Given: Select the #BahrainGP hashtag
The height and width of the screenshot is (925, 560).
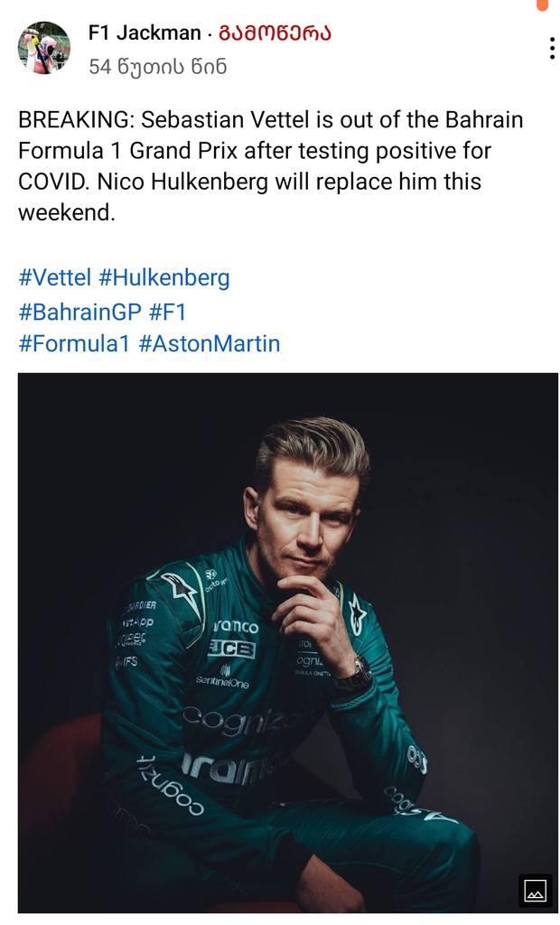Looking at the screenshot, I should (x=79, y=312).
